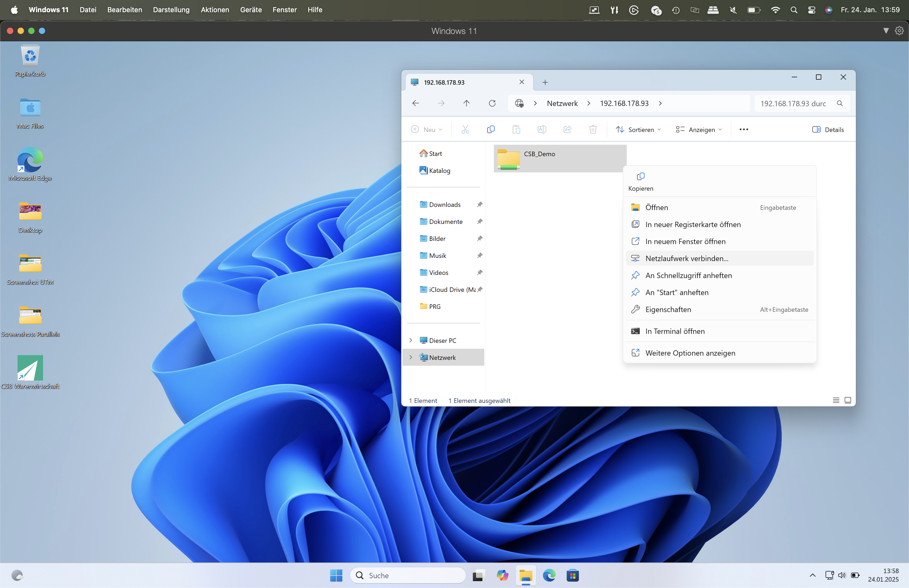Click the search magnifier in Explorer search box
This screenshot has width=909, height=588.
coord(839,103)
